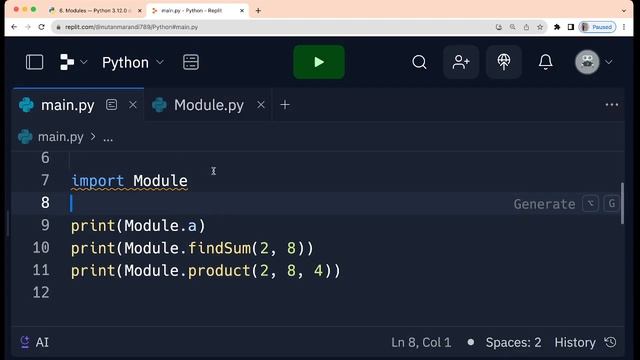Place cursor on line 7 import Module
This screenshot has height=360, width=640.
click(x=129, y=181)
